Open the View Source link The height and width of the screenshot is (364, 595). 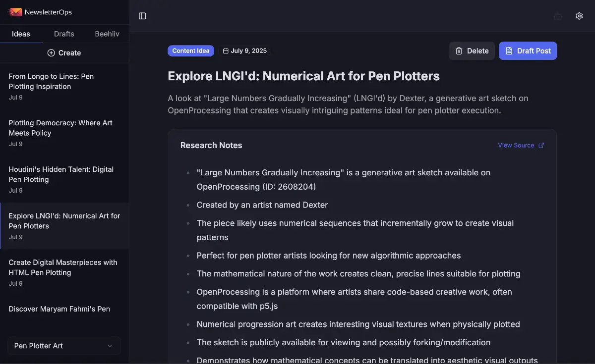coord(516,145)
